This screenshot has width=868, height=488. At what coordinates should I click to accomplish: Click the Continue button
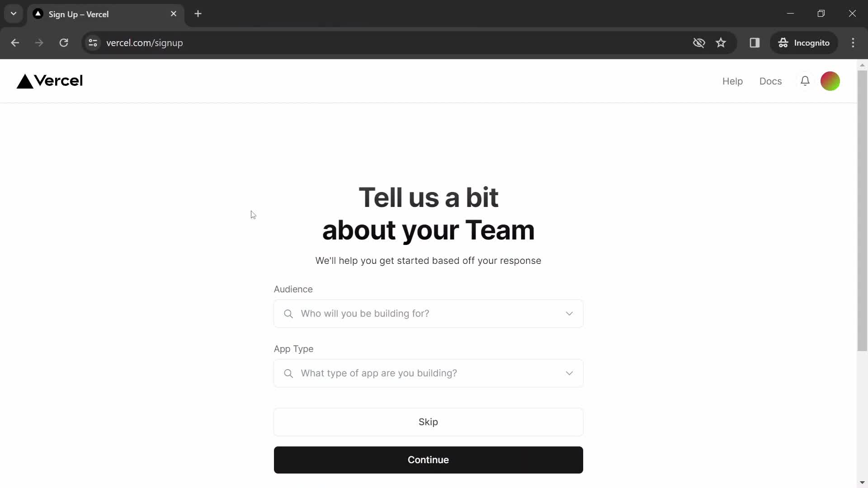[x=428, y=460]
